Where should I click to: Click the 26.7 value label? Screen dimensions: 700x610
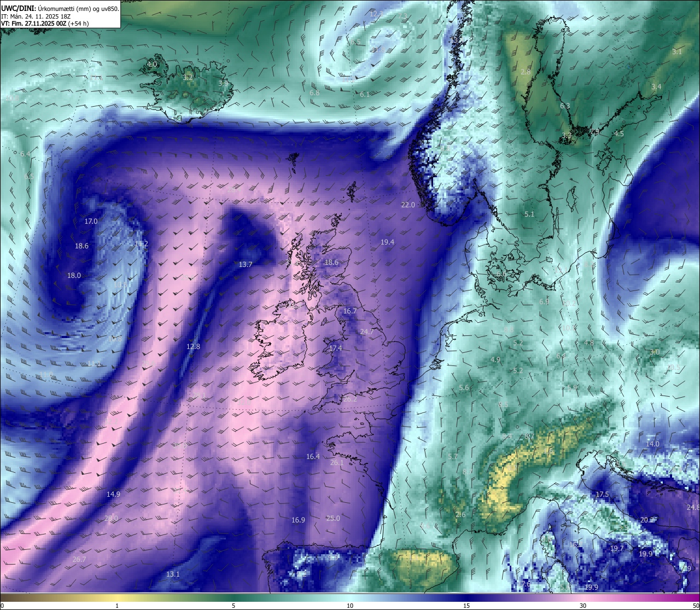click(79, 559)
